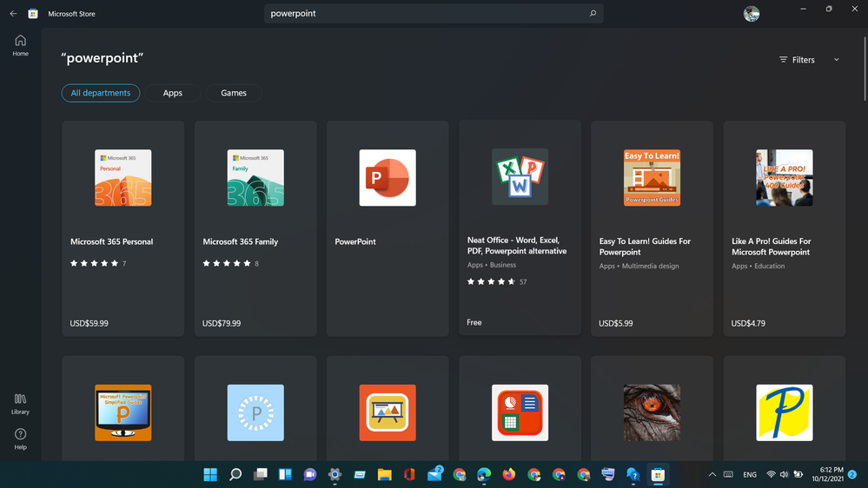868x488 pixels.
Task: Open Microsoft Edge on taskbar
Action: pyautogui.click(x=484, y=474)
